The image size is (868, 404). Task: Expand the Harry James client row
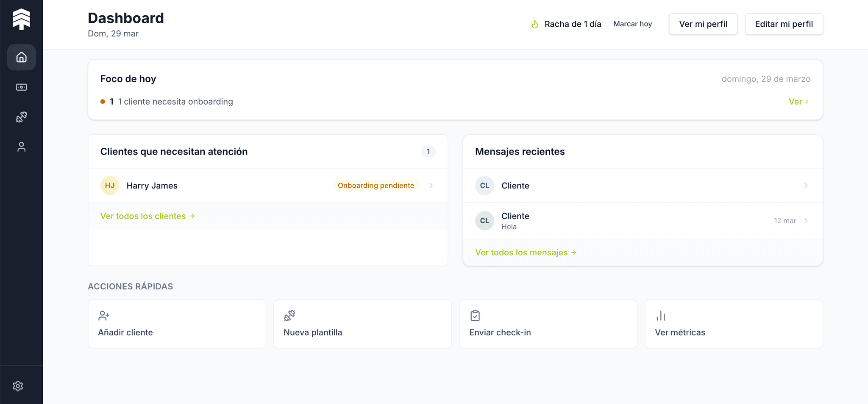(431, 185)
